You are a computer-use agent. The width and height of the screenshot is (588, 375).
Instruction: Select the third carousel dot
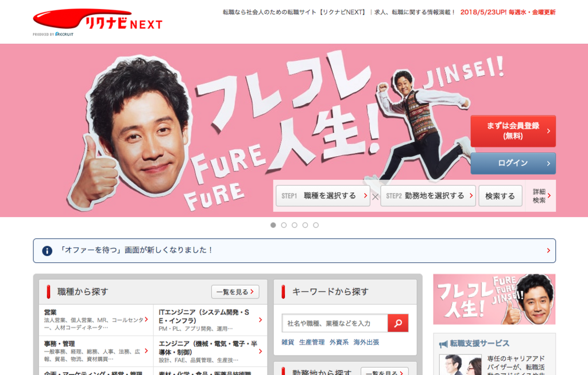pos(295,225)
